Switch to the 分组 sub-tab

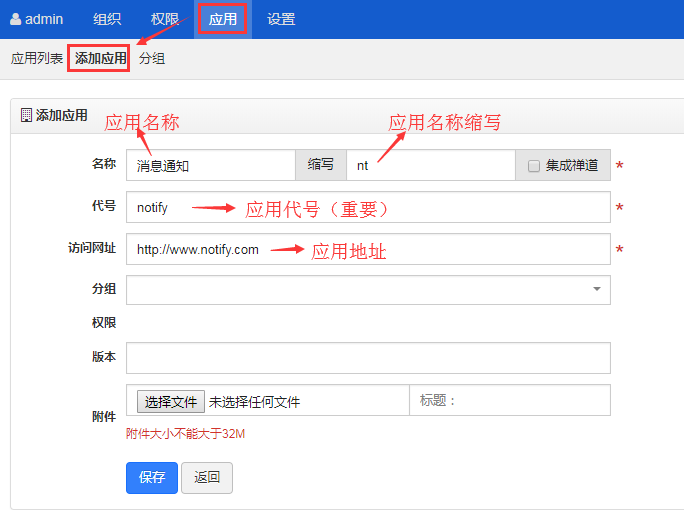pyautogui.click(x=152, y=59)
